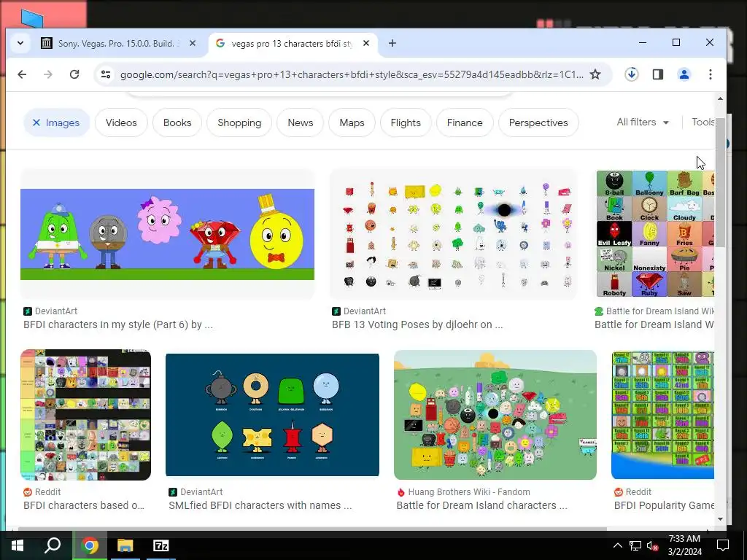Image resolution: width=747 pixels, height=560 pixels.
Task: Close the Sony Vegas Pro tab
Action: point(193,43)
